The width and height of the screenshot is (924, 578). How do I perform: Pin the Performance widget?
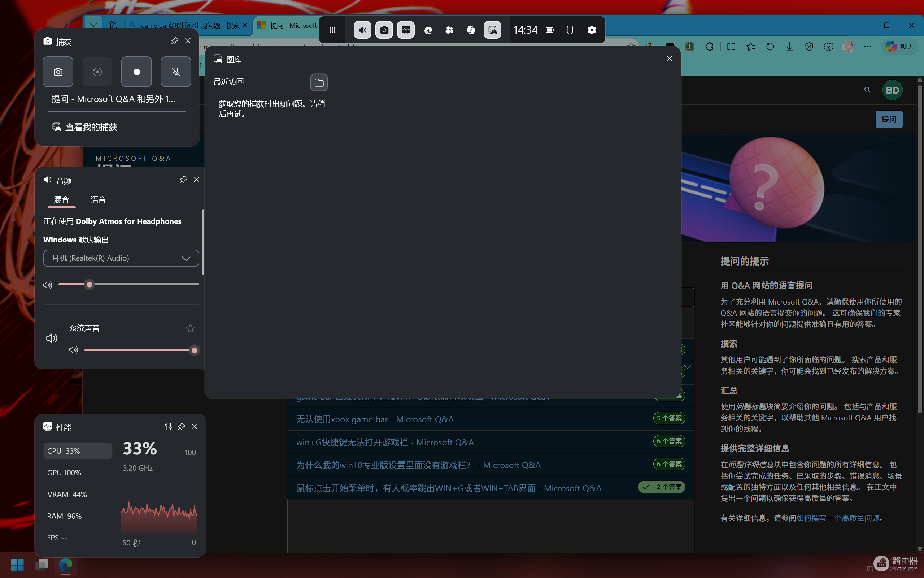[x=181, y=427]
